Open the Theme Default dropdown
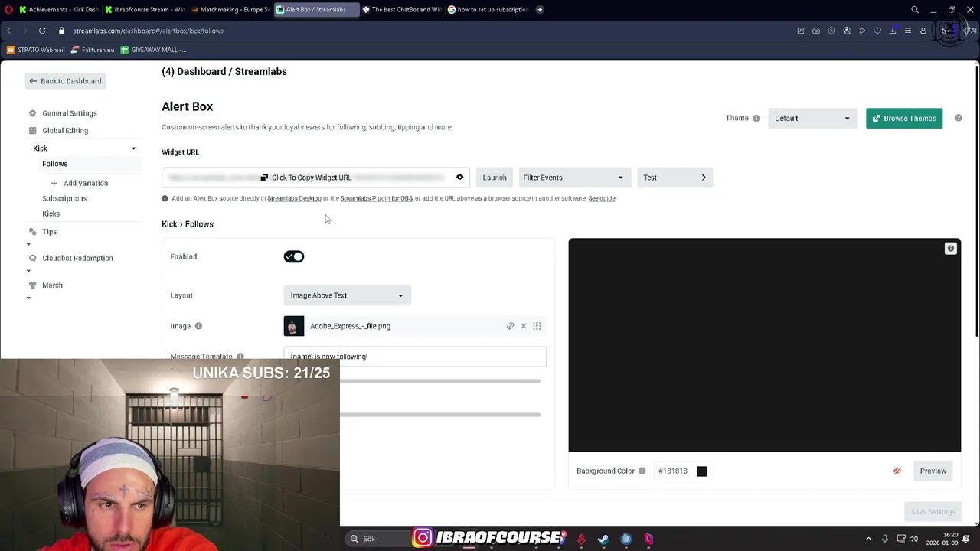Viewport: 980px width, 551px height. 812,119
